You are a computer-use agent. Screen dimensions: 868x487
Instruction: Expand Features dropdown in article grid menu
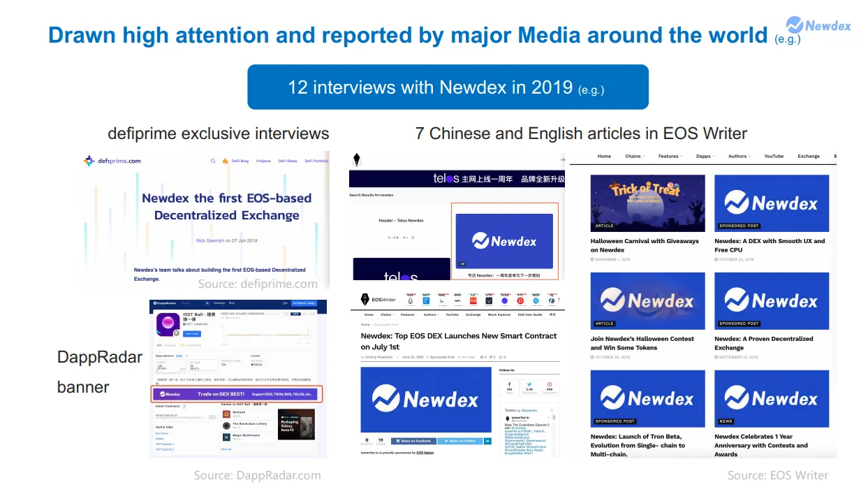click(x=670, y=157)
